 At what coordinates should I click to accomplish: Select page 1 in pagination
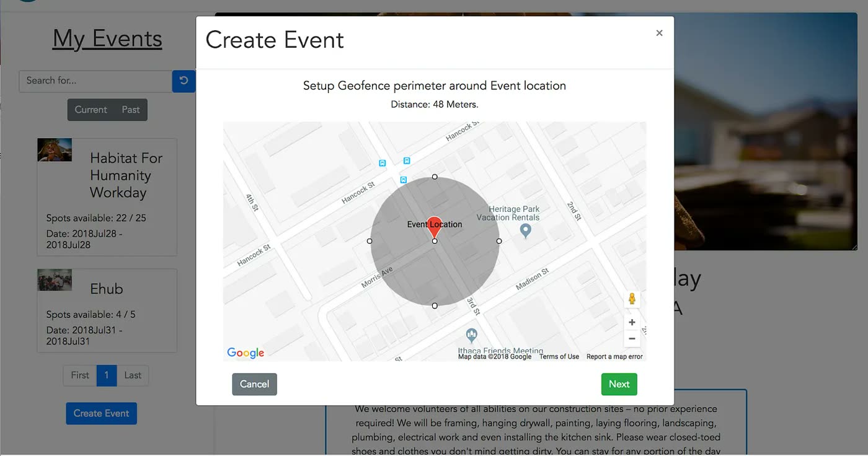pos(107,375)
